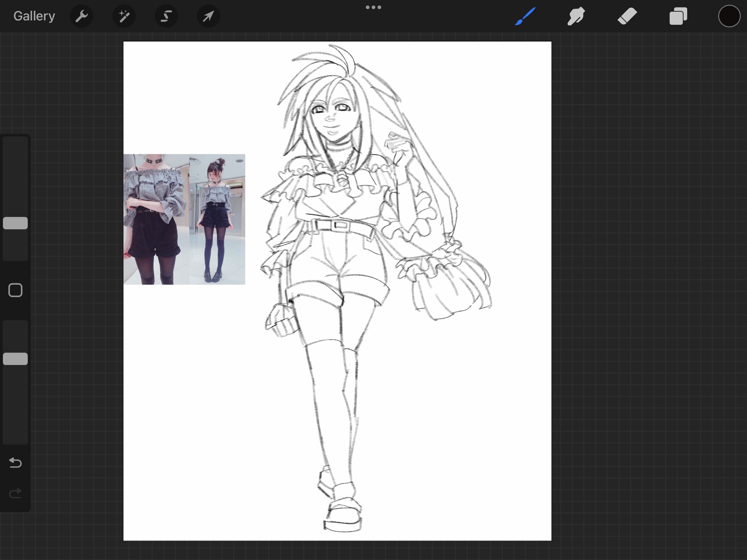Image resolution: width=747 pixels, height=560 pixels.
Task: Return to the Gallery
Action: tap(34, 16)
